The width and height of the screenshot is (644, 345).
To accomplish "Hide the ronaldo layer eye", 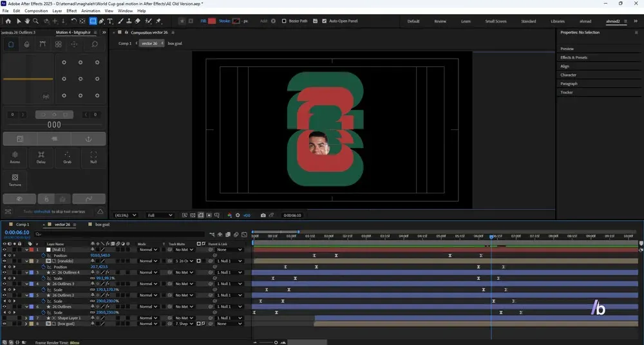I will coord(5,261).
